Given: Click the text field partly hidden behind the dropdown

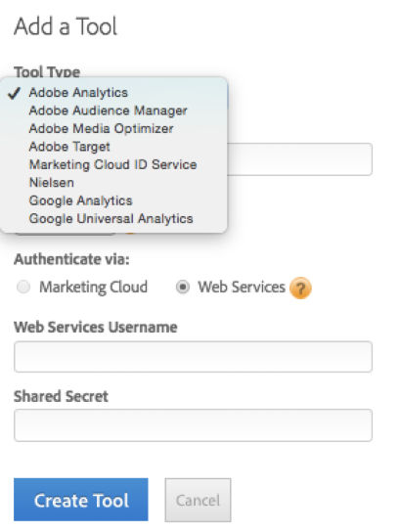Looking at the screenshot, I should tap(299, 159).
